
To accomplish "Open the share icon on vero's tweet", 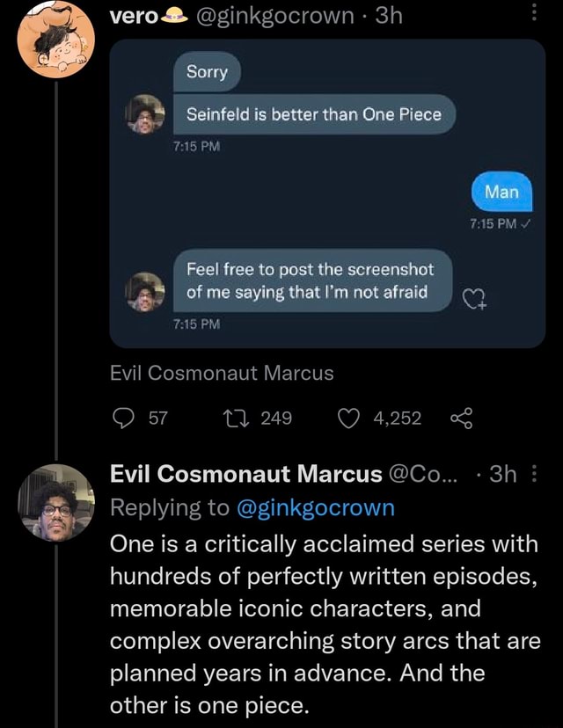I will tap(463, 419).
